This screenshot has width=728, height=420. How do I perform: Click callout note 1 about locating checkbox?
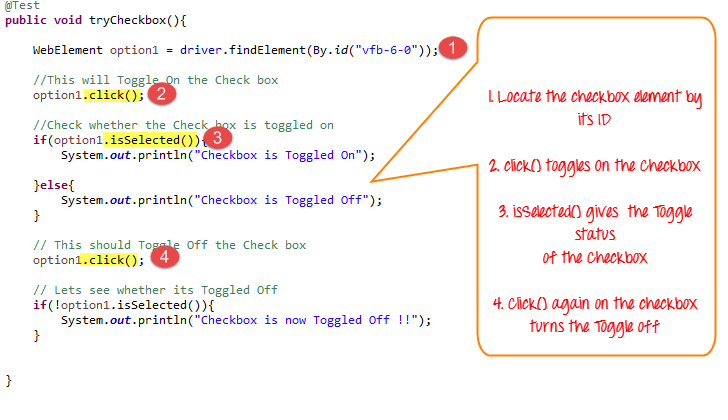pyautogui.click(x=594, y=106)
